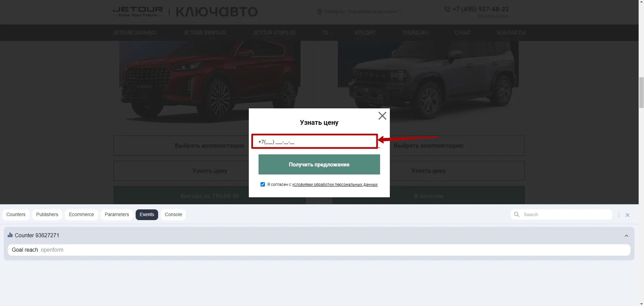Click the location pin icon
Image resolution: width=644 pixels, height=306 pixels.
click(319, 12)
